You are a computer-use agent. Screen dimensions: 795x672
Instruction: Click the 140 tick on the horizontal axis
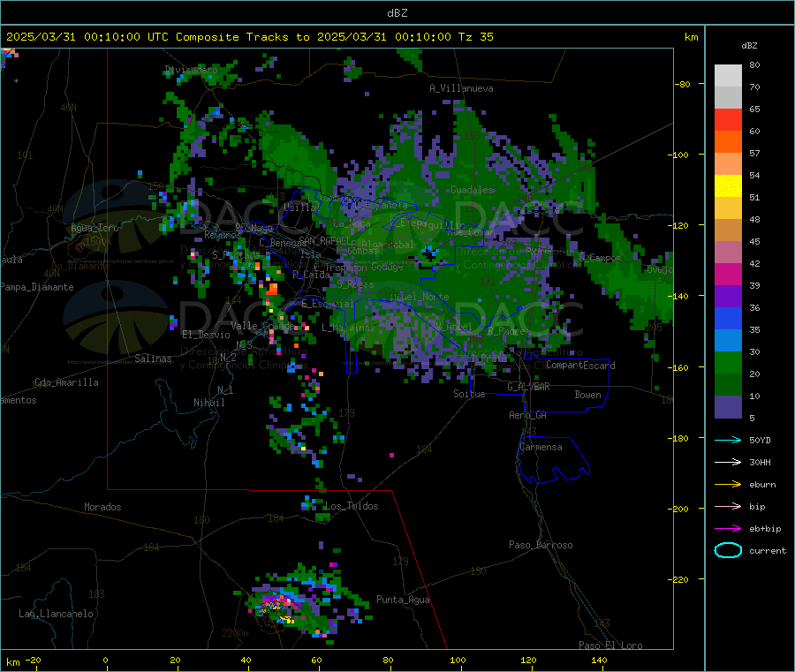click(x=599, y=660)
